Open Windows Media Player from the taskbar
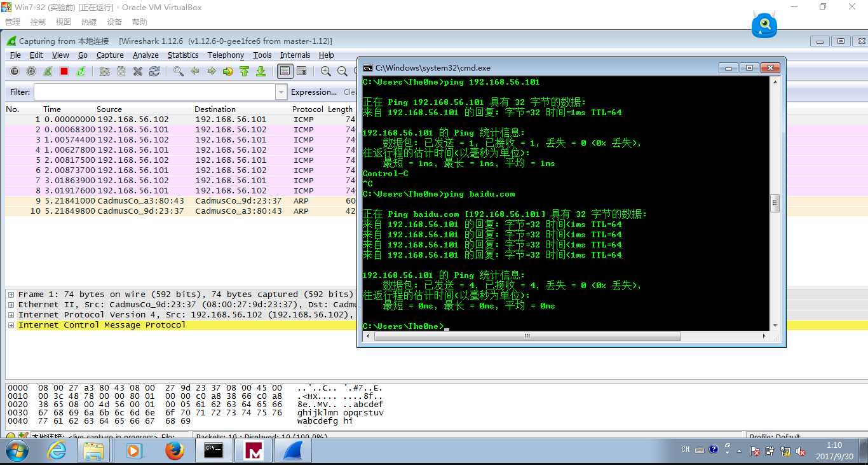The width and height of the screenshot is (868, 465). point(134,451)
